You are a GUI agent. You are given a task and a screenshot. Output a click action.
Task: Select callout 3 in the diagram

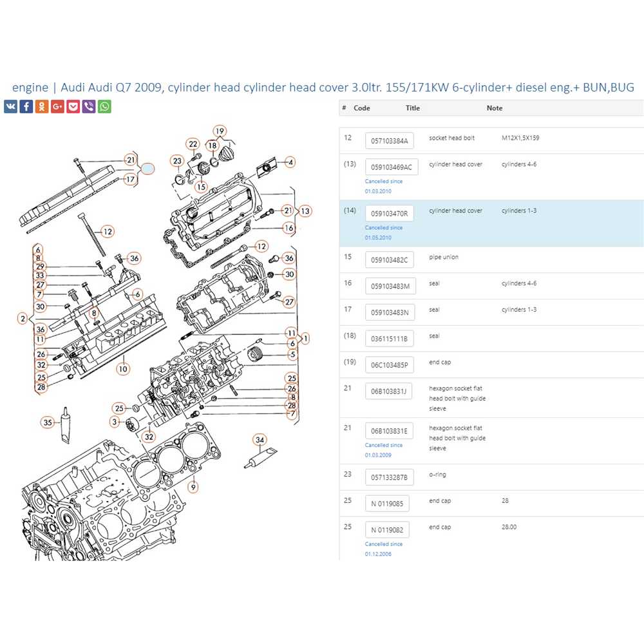(115, 422)
